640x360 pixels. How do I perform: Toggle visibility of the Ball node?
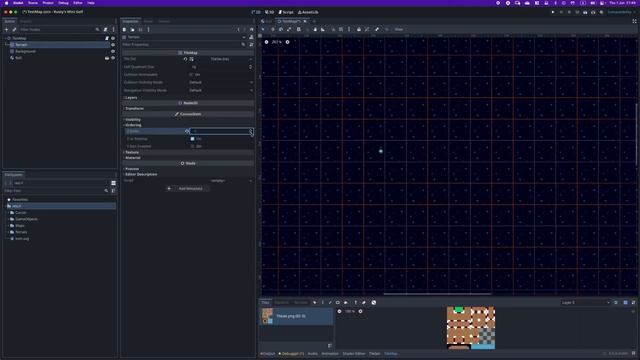pyautogui.click(x=113, y=58)
